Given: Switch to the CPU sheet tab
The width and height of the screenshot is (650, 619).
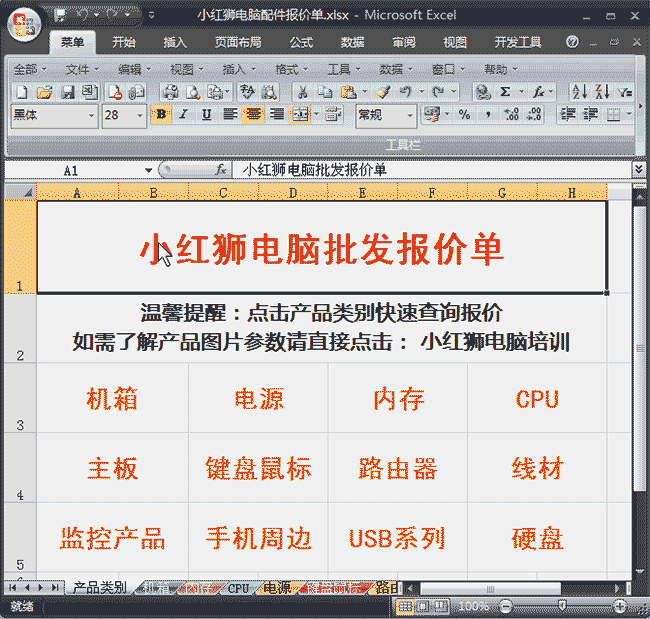Looking at the screenshot, I should (238, 588).
